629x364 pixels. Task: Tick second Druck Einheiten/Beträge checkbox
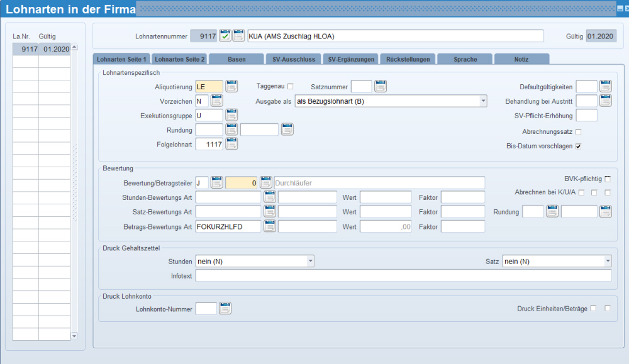click(608, 308)
